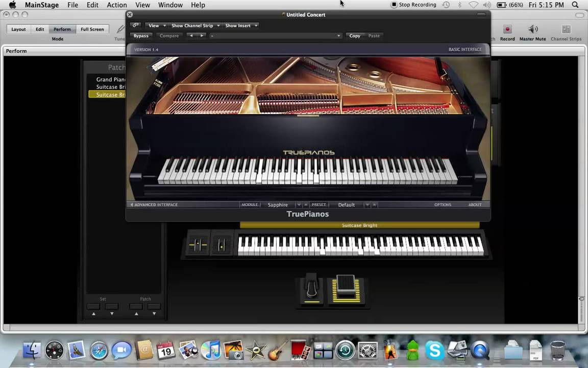Click the volume icon in menu bar
The image size is (588, 368).
click(487, 5)
